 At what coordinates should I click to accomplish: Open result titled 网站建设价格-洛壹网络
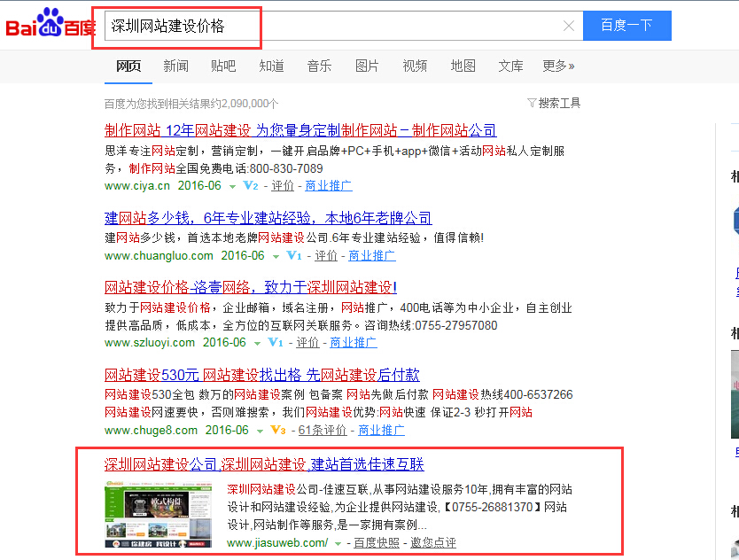(251, 288)
